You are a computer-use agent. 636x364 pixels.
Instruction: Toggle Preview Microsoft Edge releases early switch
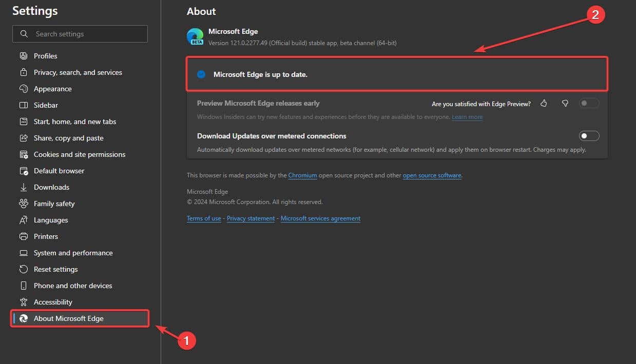coord(589,104)
